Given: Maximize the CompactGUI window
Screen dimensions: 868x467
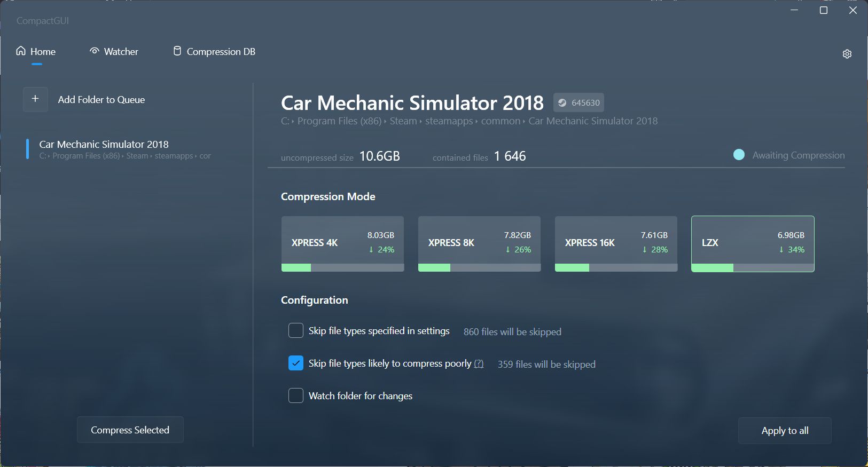Looking at the screenshot, I should click(x=824, y=10).
